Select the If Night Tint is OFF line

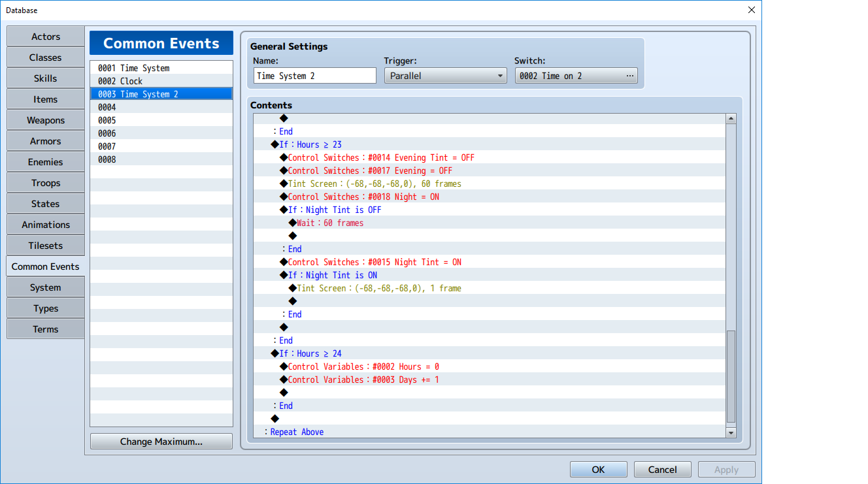pos(490,210)
